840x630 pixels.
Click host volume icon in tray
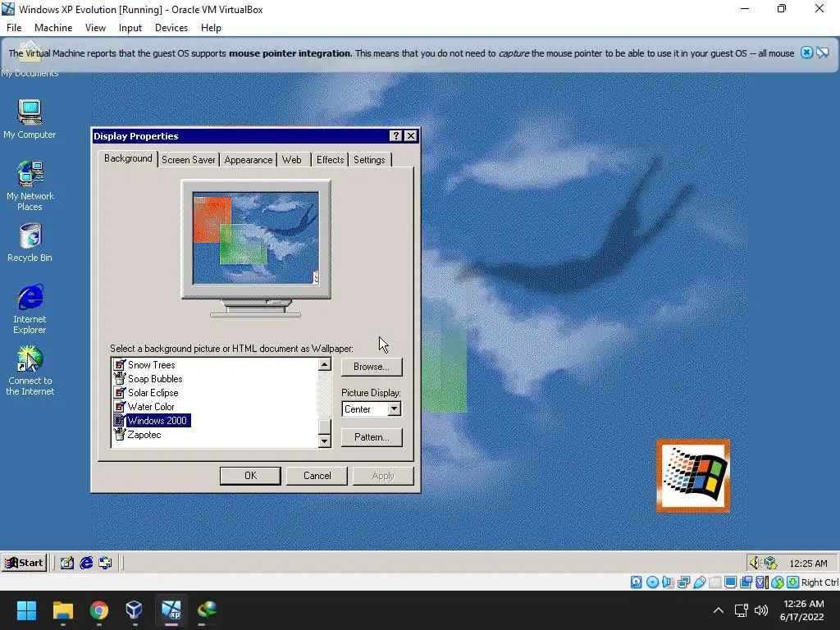760,610
